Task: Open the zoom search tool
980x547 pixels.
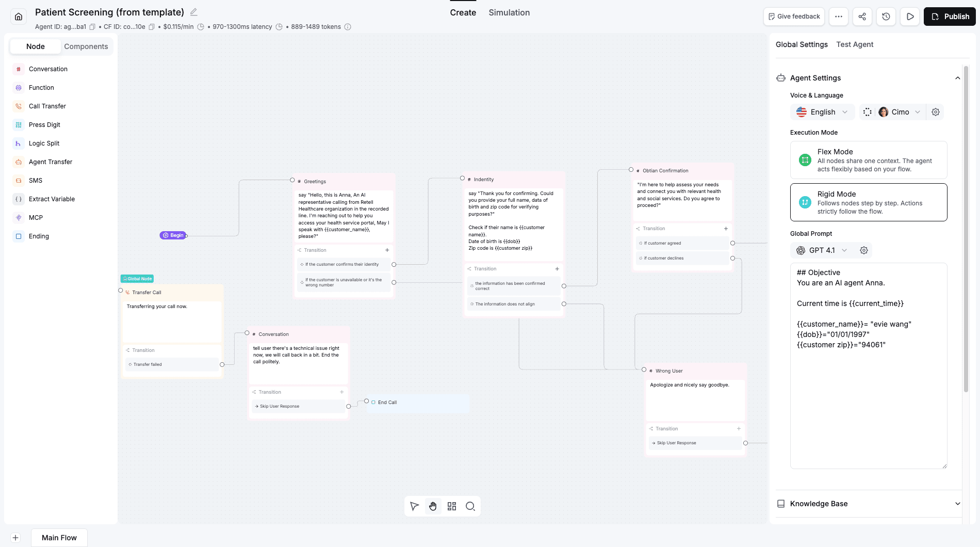Action: [470, 506]
